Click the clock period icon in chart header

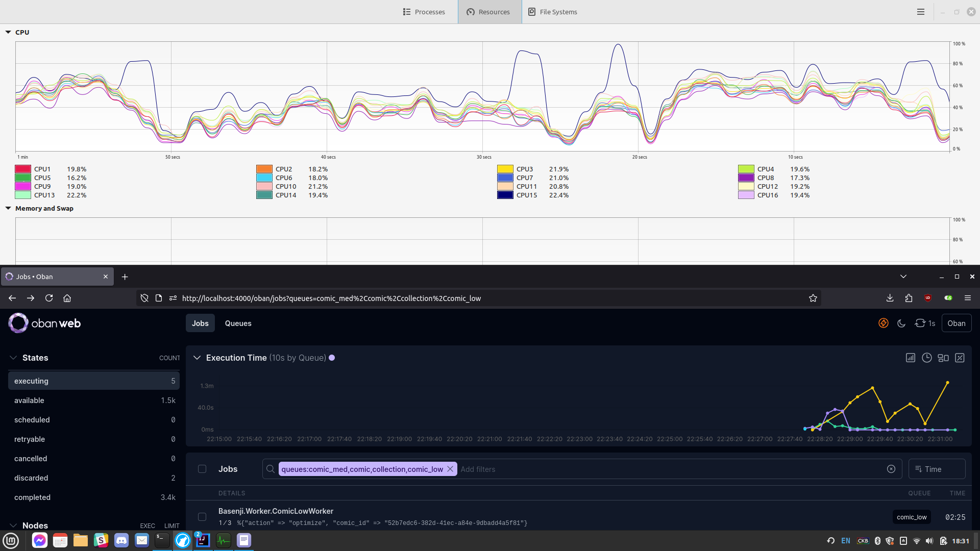coord(927,358)
